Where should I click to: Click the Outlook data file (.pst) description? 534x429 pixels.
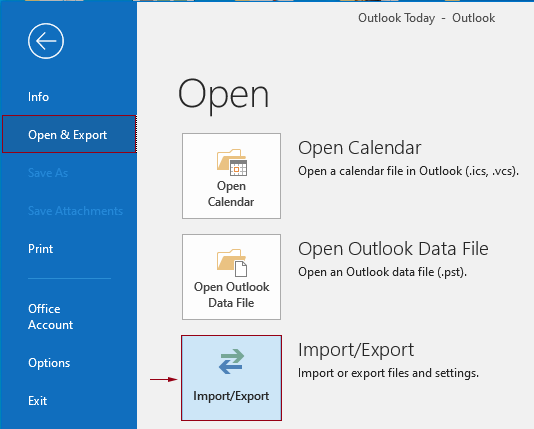click(382, 272)
